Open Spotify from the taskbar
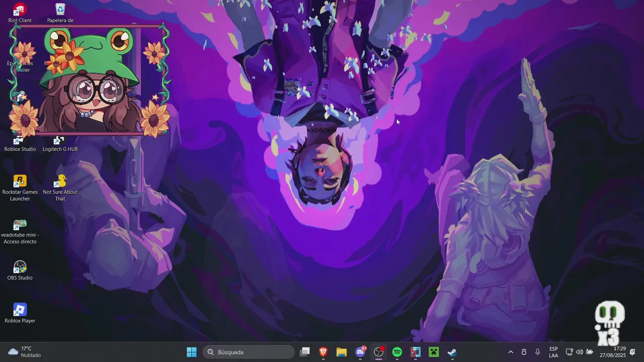The image size is (644, 362). (x=397, y=352)
